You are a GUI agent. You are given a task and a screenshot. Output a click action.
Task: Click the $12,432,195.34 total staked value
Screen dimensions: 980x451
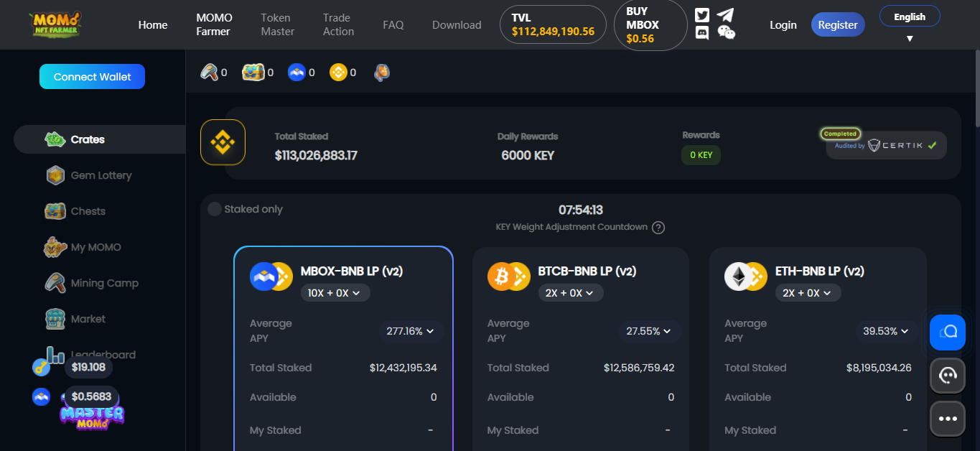coord(403,368)
